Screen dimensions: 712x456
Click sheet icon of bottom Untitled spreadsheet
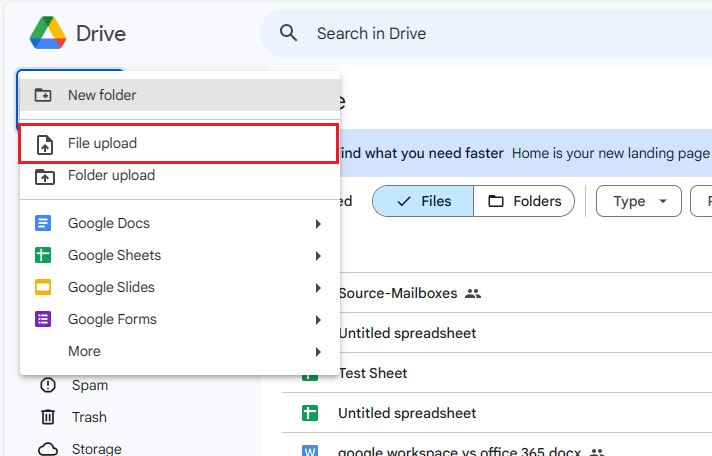[310, 413]
